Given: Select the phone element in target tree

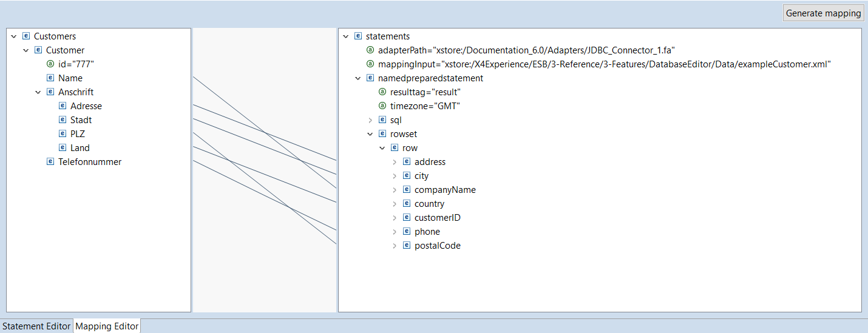Looking at the screenshot, I should coord(427,232).
